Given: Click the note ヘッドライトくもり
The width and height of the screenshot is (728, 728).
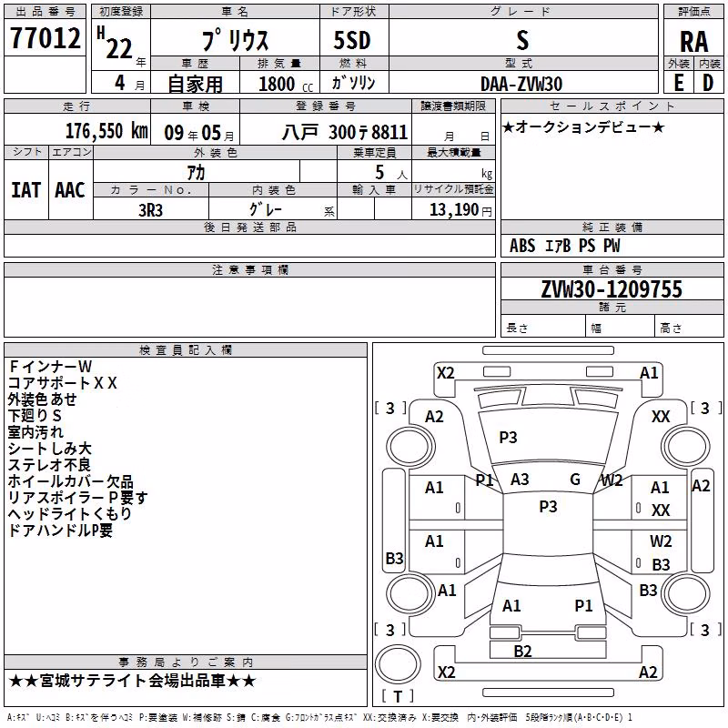Looking at the screenshot, I should pos(70,513).
